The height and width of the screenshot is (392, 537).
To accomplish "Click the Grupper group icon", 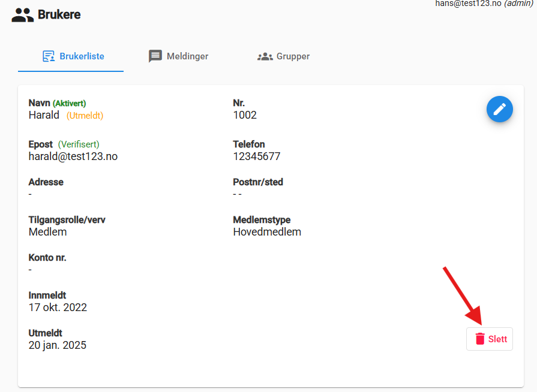I will [265, 56].
